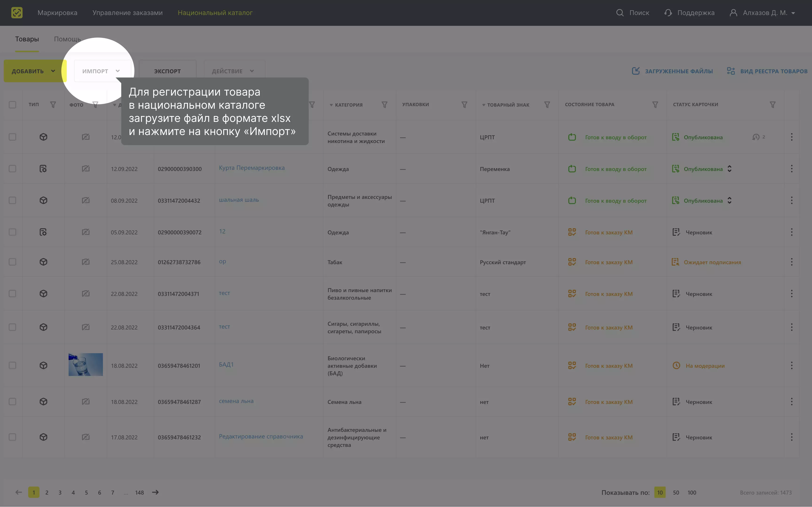Viewport: 812px width, 507px height.
Task: Go to the next page arrow
Action: pyautogui.click(x=155, y=492)
